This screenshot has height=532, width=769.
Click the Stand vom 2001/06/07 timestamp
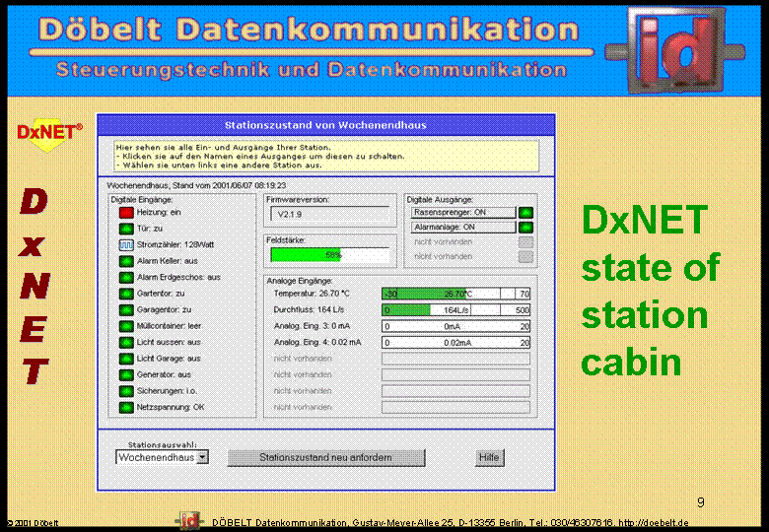click(x=229, y=185)
